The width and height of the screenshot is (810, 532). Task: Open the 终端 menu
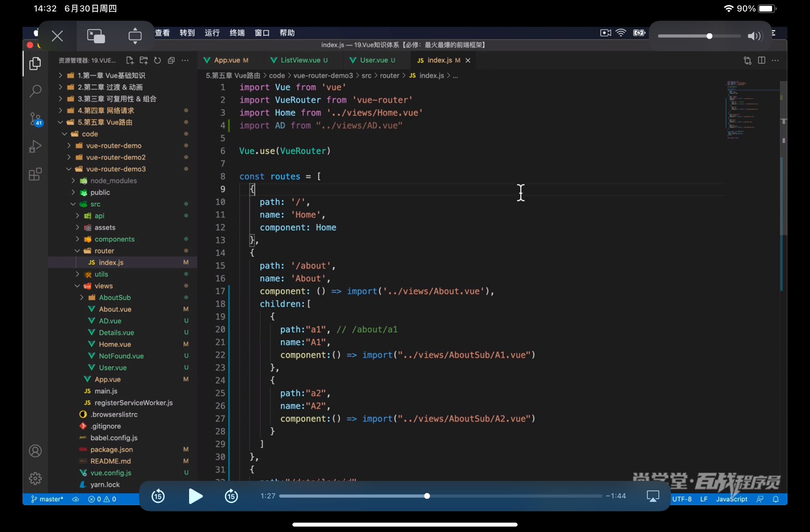pyautogui.click(x=237, y=33)
